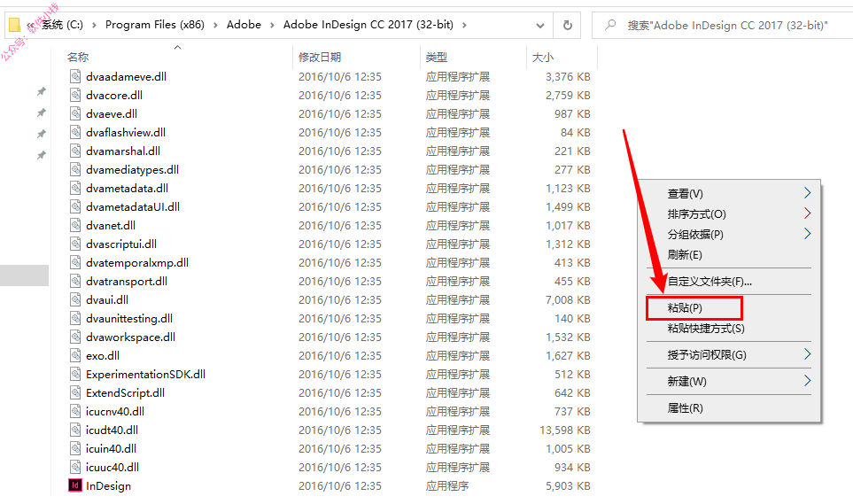Click the folder icon in address bar
Image resolution: width=853 pixels, height=504 pixels.
pyautogui.click(x=15, y=25)
